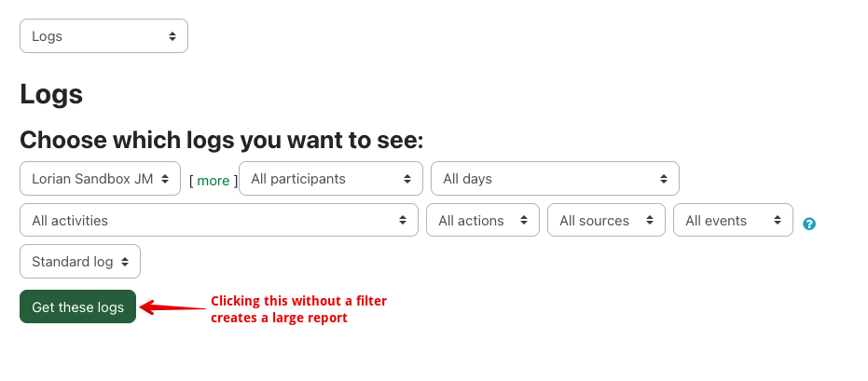Expand the All sources dropdown
This screenshot has height=381, width=868.
click(606, 221)
